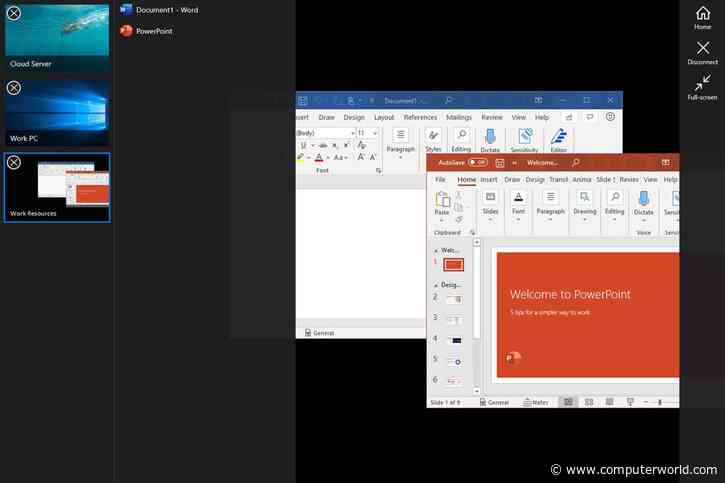725x483 pixels.
Task: Click search icon in PowerPoint title bar
Action: pyautogui.click(x=576, y=163)
